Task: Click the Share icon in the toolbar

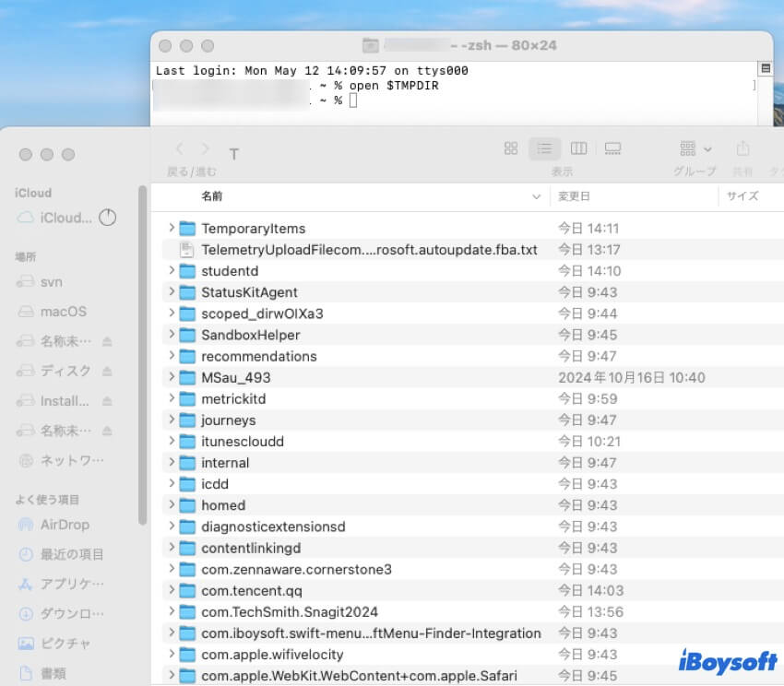Action: pyautogui.click(x=742, y=148)
